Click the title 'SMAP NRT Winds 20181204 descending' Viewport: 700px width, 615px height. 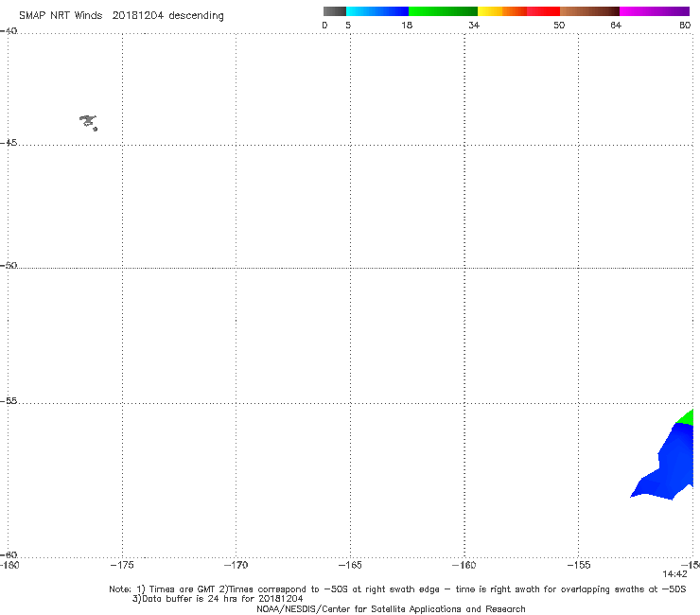121,16
